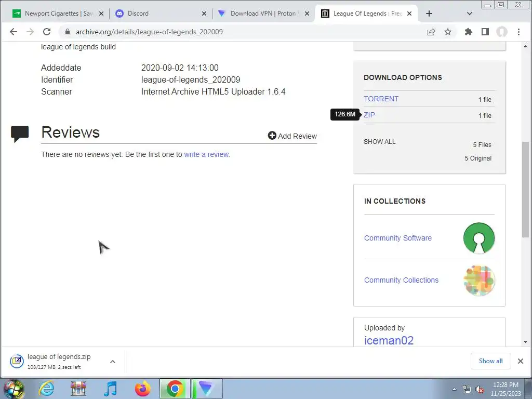Image resolution: width=532 pixels, height=399 pixels.
Task: Bookmark this page with star
Action: 448,32
